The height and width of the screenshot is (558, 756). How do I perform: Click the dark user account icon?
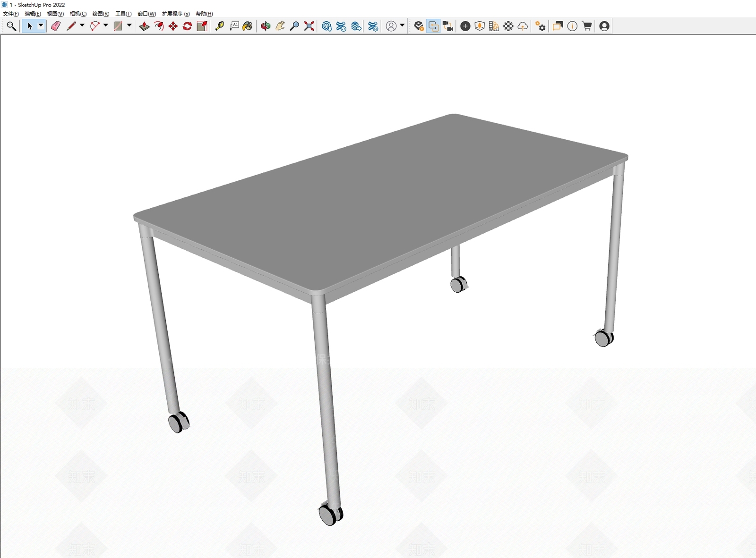[604, 26]
